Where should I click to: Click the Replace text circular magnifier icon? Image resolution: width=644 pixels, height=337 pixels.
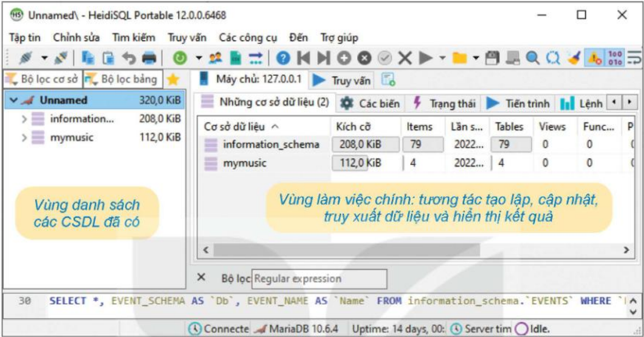[x=553, y=58]
